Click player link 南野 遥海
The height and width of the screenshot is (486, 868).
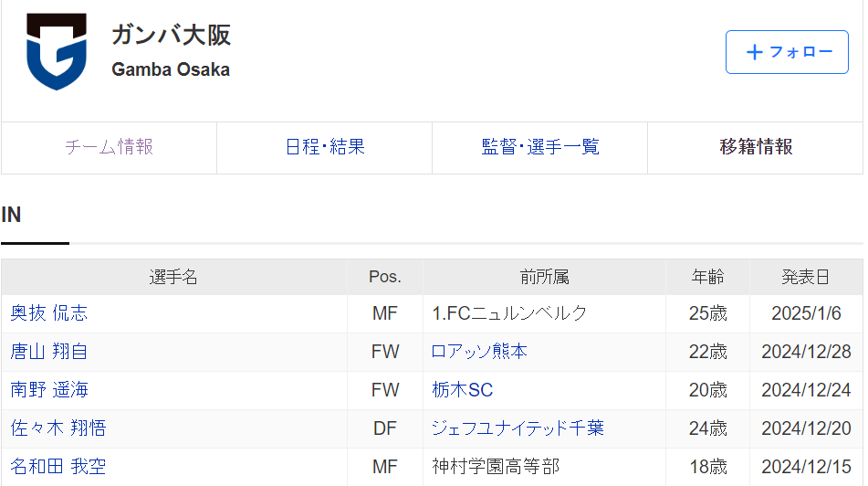(48, 390)
